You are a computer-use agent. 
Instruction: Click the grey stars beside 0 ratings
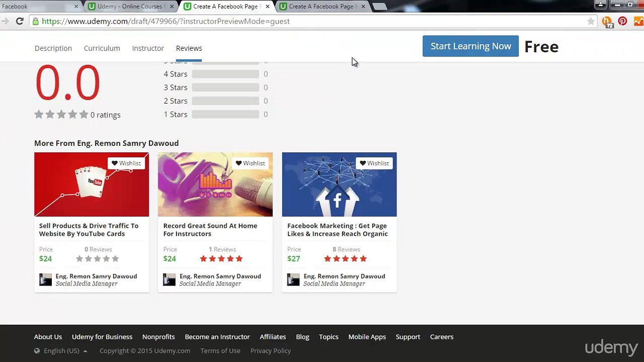click(61, 115)
